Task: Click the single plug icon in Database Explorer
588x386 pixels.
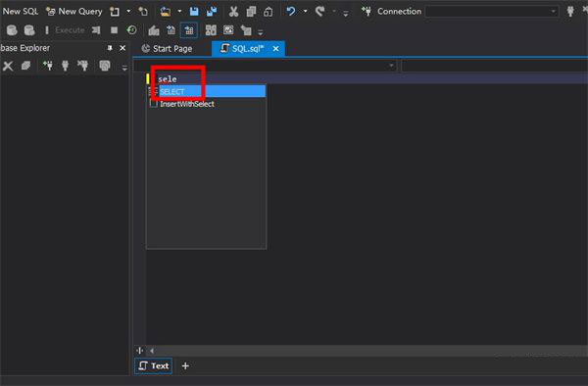Action: click(66, 66)
